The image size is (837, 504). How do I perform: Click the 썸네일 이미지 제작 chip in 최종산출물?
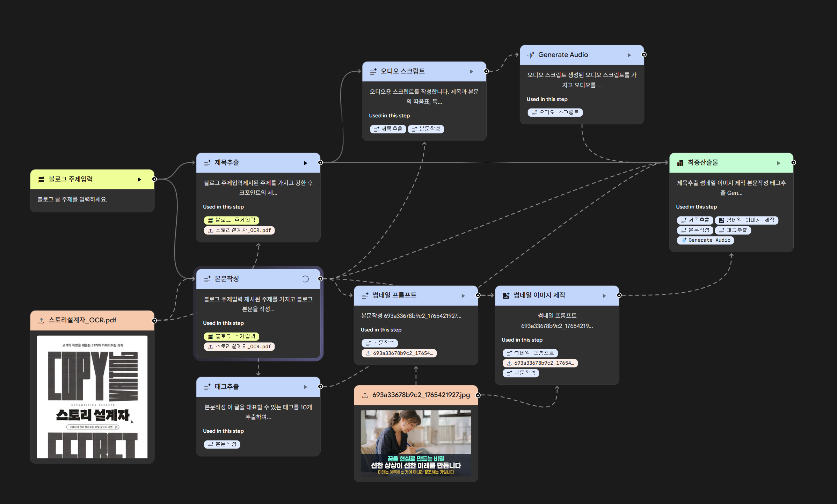click(747, 220)
